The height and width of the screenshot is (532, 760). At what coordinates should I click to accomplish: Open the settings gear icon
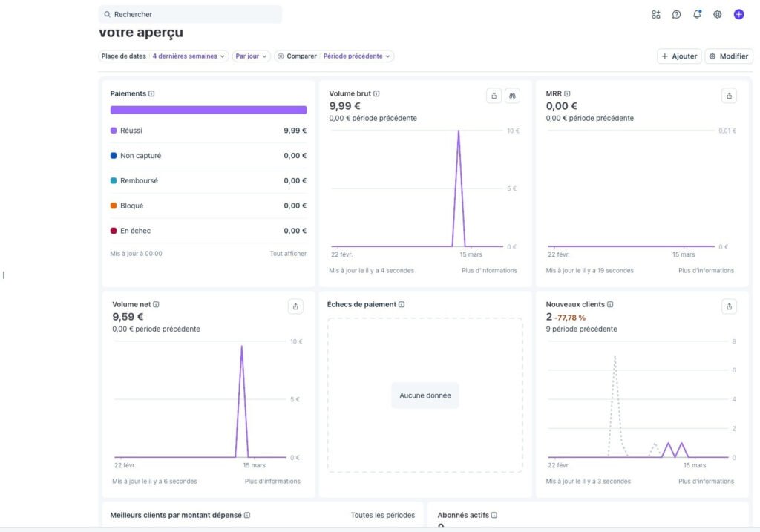(x=718, y=14)
